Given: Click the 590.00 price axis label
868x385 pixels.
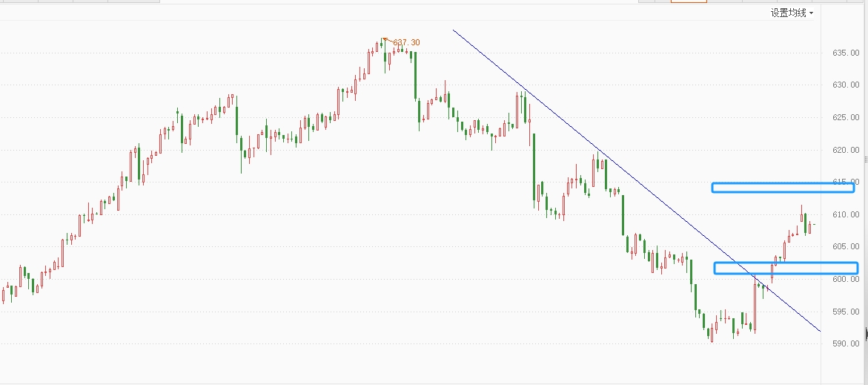Looking at the screenshot, I should pyautogui.click(x=845, y=344).
